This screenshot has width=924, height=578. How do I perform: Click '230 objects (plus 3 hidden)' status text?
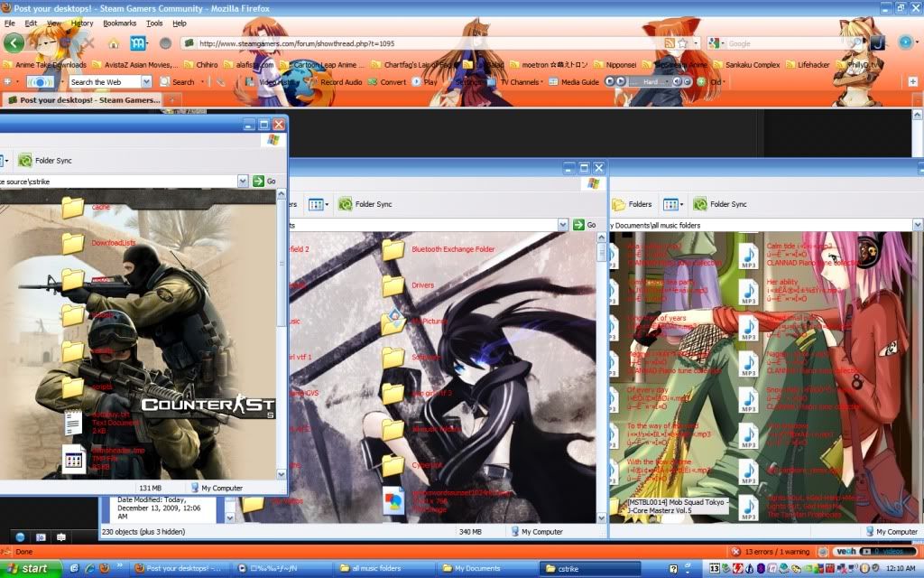click(143, 531)
